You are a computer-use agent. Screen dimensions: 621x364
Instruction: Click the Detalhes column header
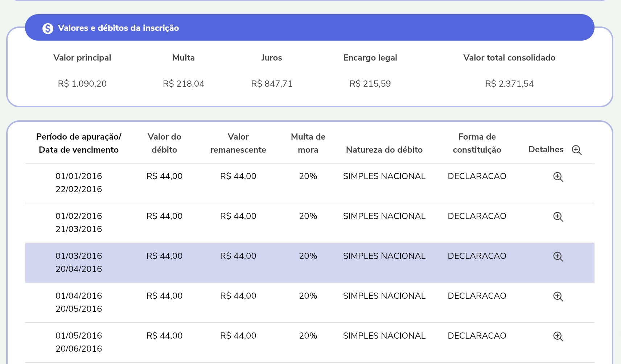point(546,149)
